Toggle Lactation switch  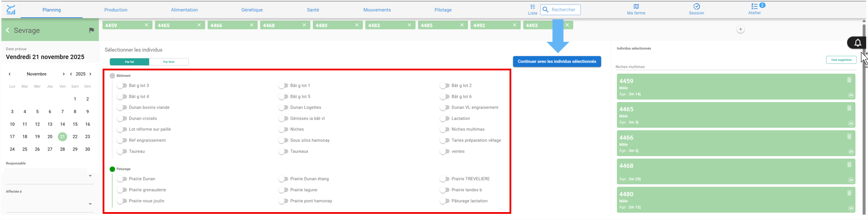pyautogui.click(x=444, y=118)
